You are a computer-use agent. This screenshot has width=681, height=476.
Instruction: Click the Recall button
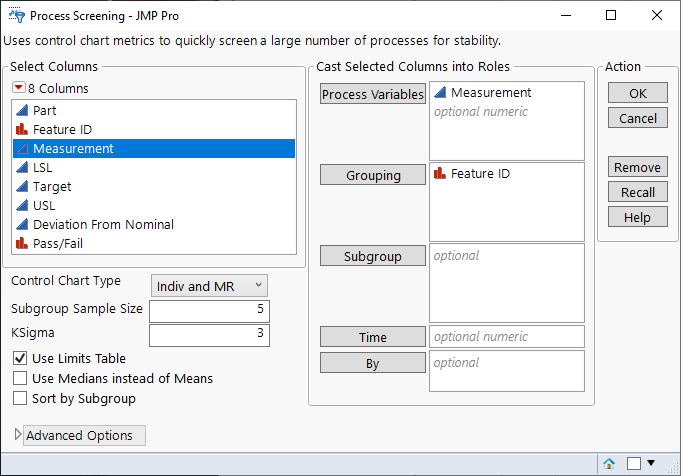(x=637, y=192)
